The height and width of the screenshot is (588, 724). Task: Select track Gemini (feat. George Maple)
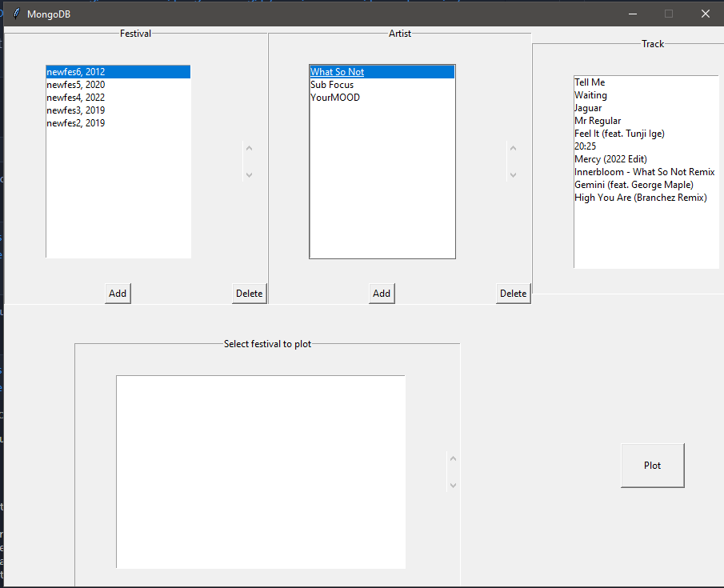[646, 185]
